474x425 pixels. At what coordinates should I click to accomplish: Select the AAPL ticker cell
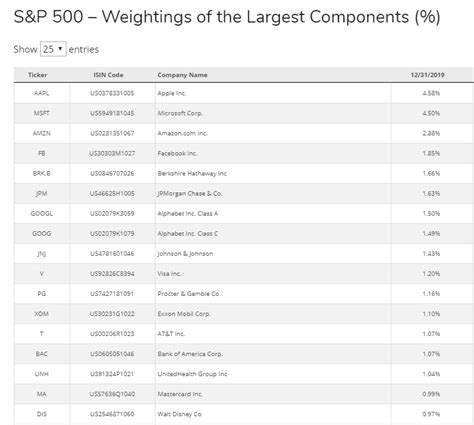pos(42,93)
